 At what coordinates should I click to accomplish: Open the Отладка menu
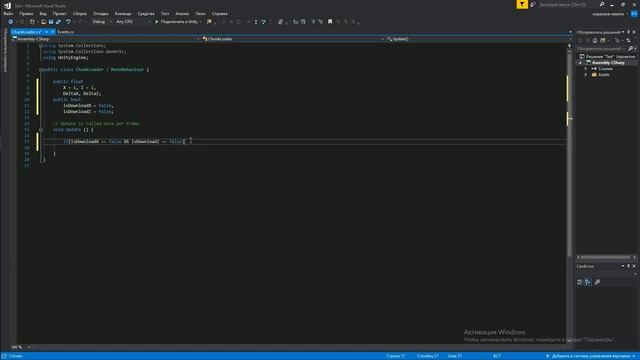(x=100, y=13)
